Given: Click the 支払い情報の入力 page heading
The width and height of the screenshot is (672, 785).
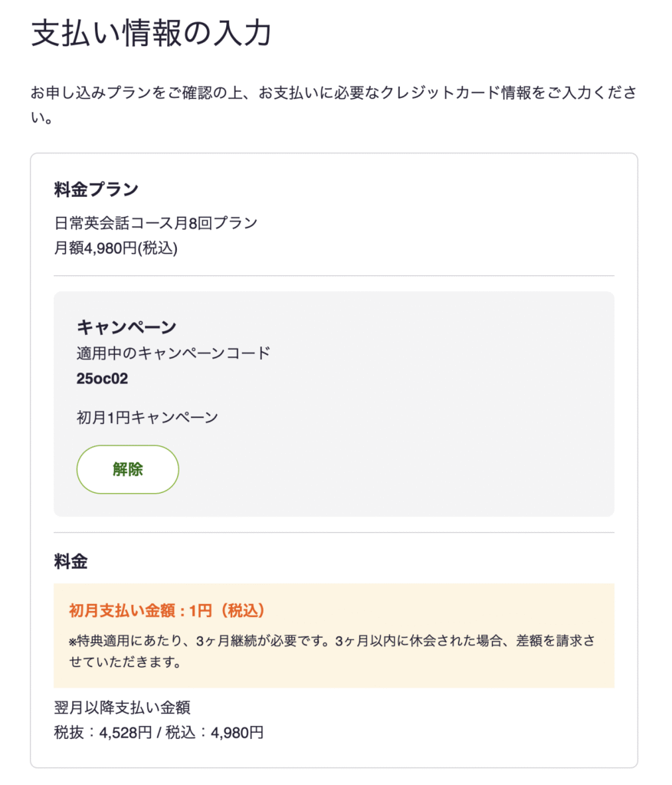Looking at the screenshot, I should tap(151, 34).
